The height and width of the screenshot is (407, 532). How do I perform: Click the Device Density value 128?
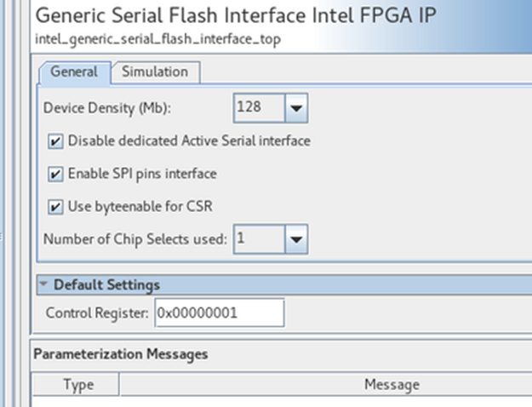point(258,108)
